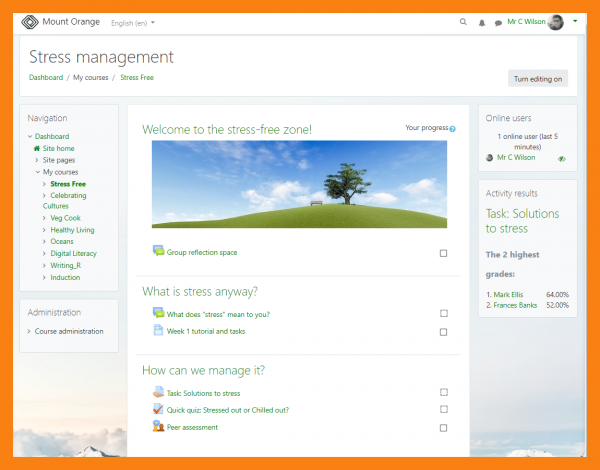The height and width of the screenshot is (470, 600).
Task: Click the Task: Solutions to stress assignment icon
Action: click(x=158, y=393)
